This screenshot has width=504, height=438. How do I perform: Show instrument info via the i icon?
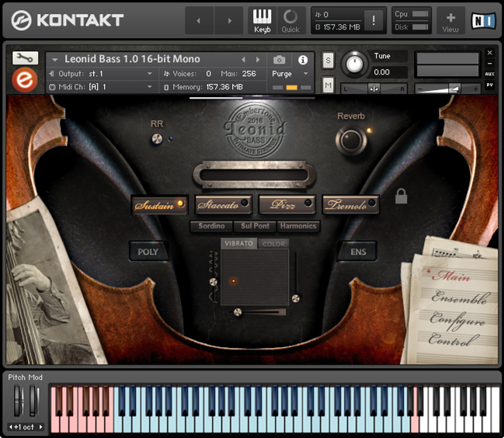tap(302, 60)
